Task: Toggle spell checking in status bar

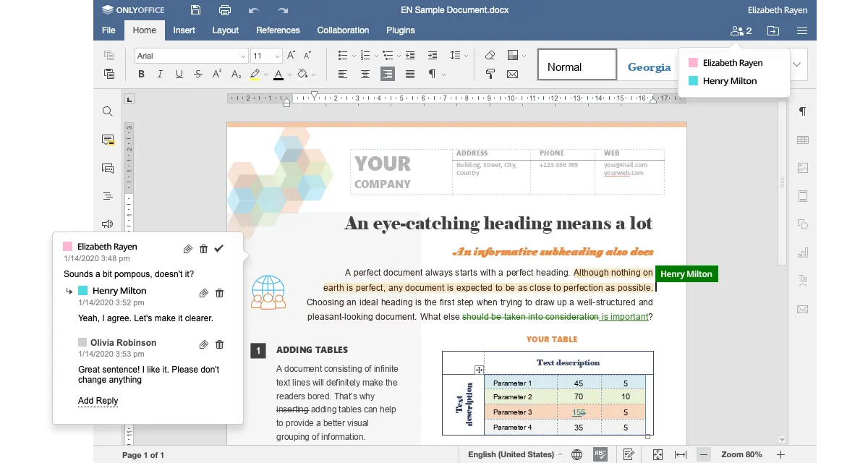Action: coord(600,454)
